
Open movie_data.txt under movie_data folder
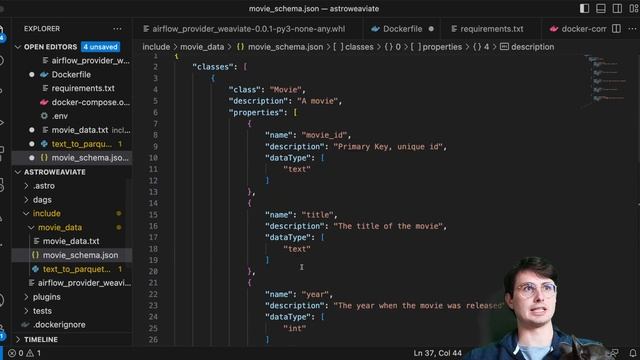pos(71,241)
